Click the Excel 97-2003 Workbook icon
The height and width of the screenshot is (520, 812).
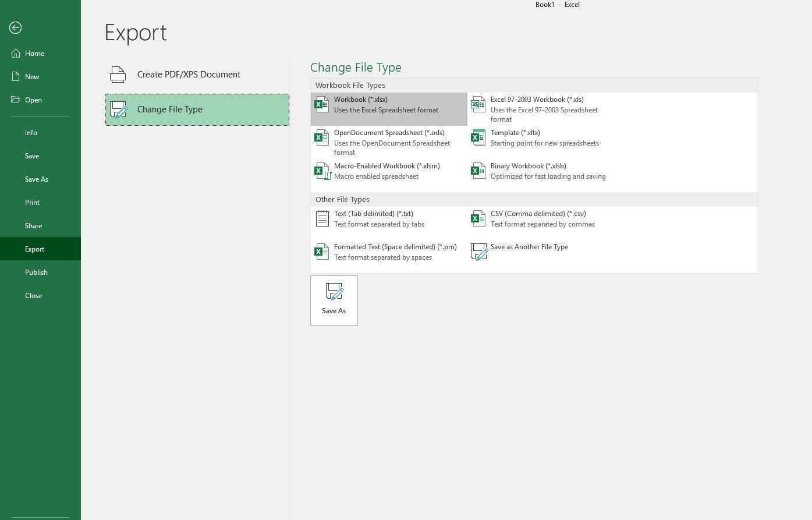478,105
